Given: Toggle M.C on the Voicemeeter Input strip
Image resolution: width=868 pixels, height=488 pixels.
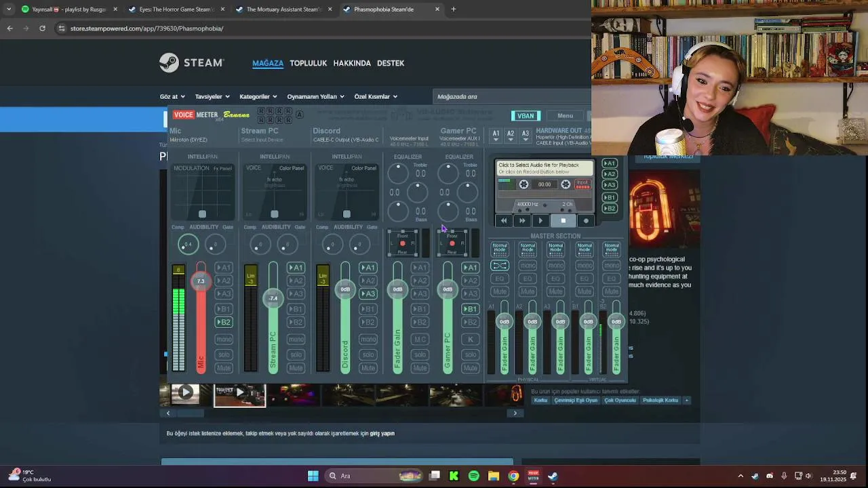Looking at the screenshot, I should (x=420, y=340).
